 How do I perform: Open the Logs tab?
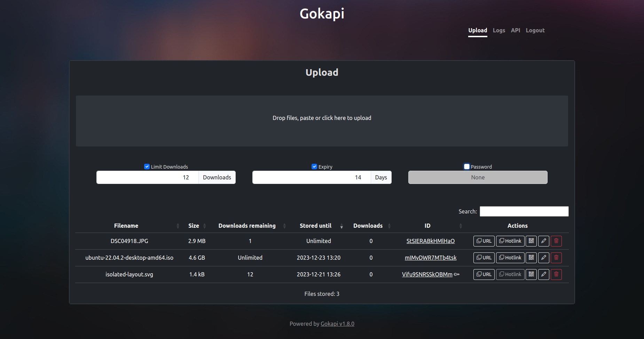tap(499, 30)
